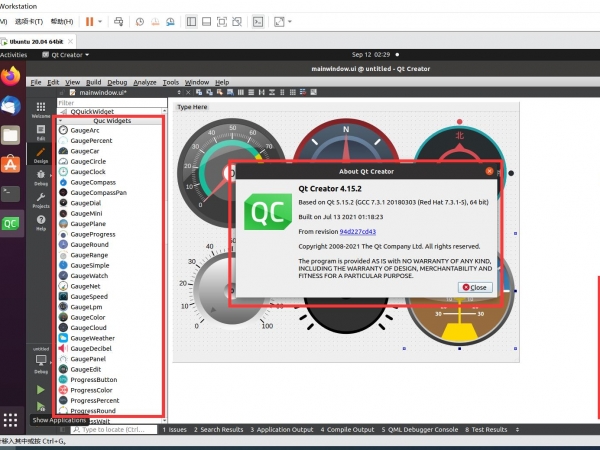Image resolution: width=600 pixels, height=450 pixels.
Task: Open the Projects mode
Action: tap(41, 203)
